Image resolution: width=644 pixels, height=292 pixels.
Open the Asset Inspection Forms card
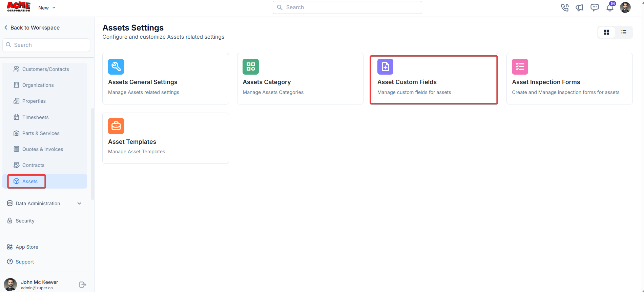pyautogui.click(x=569, y=79)
